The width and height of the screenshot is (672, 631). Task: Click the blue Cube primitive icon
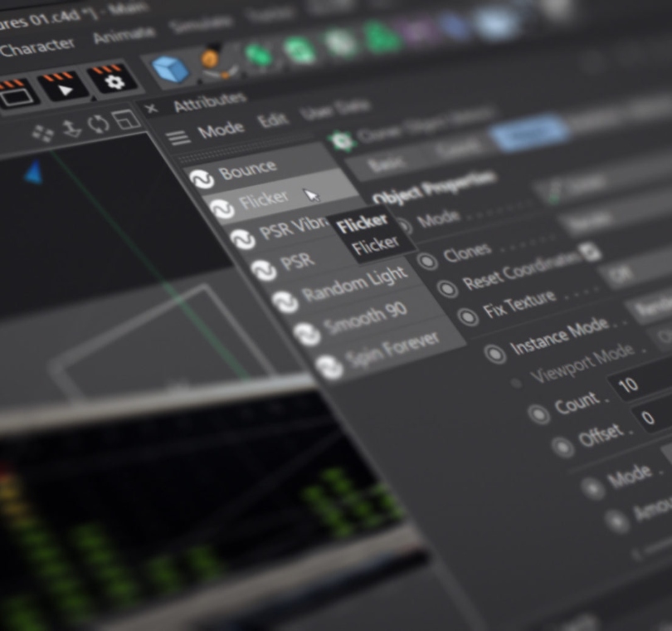[168, 68]
